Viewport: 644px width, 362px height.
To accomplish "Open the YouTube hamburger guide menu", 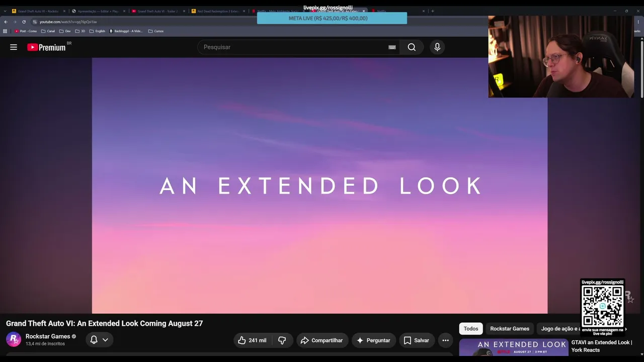I will pos(14,47).
